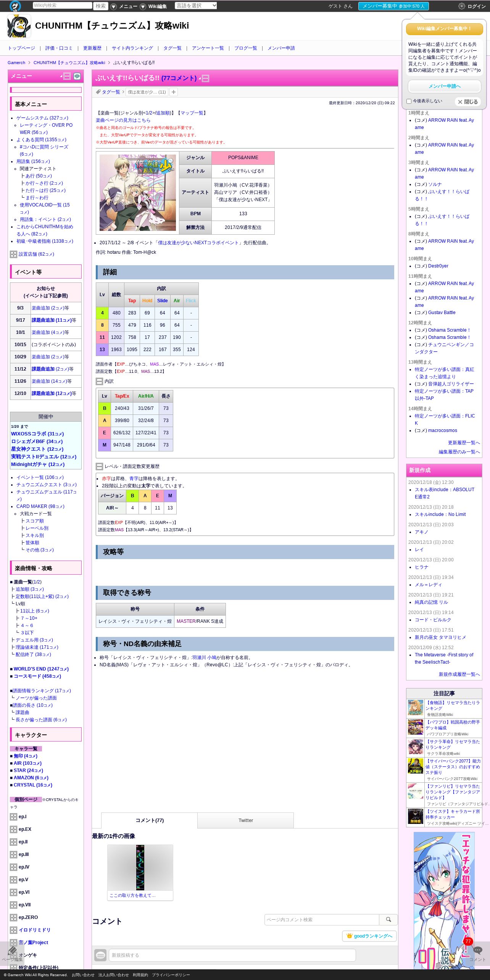
Task: Click the purple Lv 13 difficulty cell
Action: pos(102,350)
